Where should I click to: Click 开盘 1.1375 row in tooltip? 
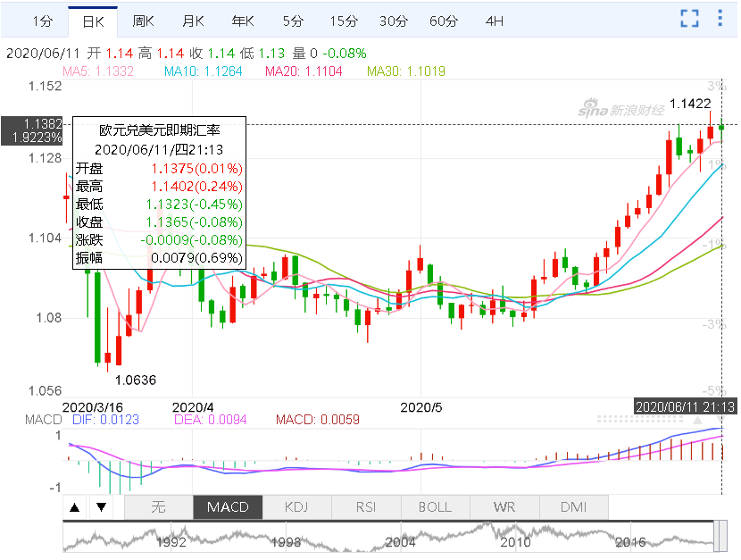click(x=159, y=169)
